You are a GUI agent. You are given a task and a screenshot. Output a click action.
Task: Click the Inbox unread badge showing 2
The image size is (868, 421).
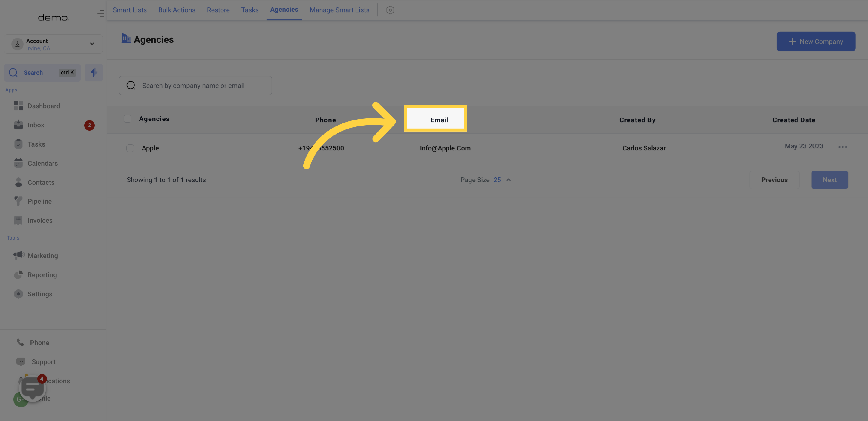[89, 125]
